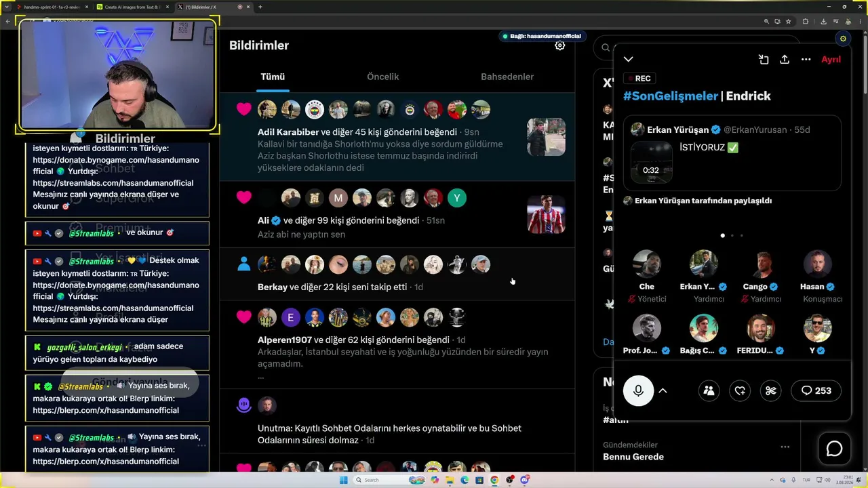Image resolution: width=868 pixels, height=488 pixels.
Task: Open the Space more options menu (three dots)
Action: pos(806,60)
